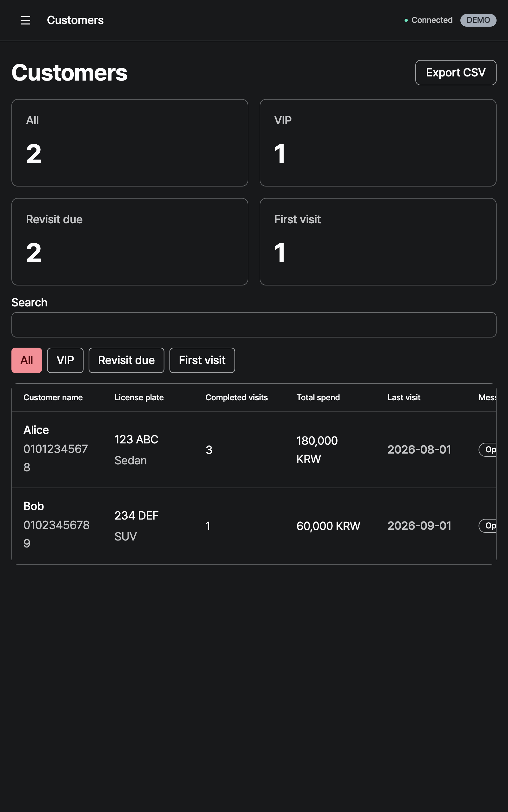Screen dimensions: 508x812
Task: Click license plate 234 DEF
Action: click(137, 516)
